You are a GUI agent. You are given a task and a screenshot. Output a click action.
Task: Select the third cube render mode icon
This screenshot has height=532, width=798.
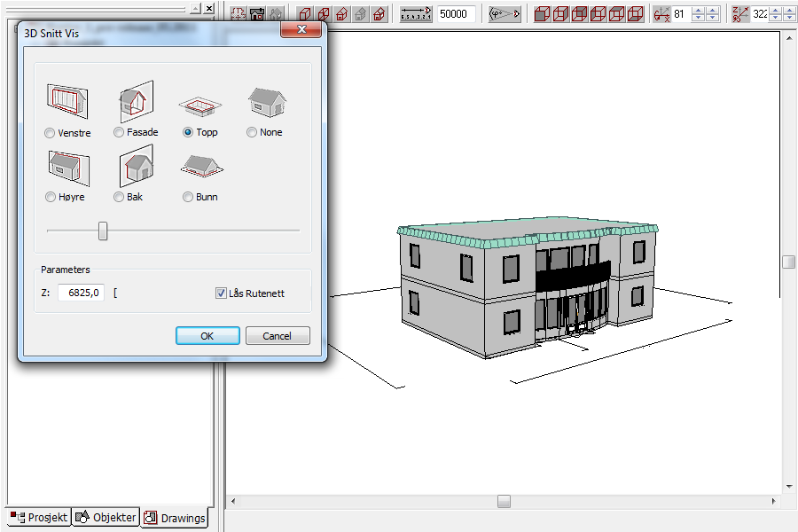click(x=579, y=14)
